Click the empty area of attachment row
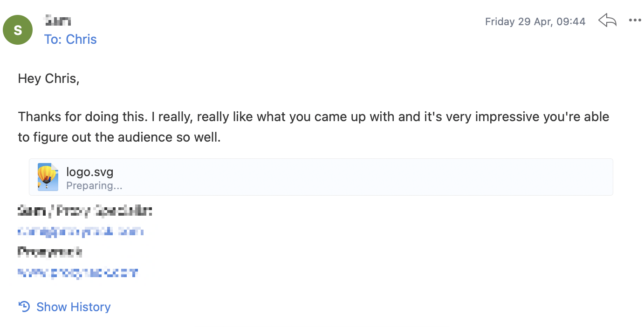The width and height of the screenshot is (644, 327). 368,177
